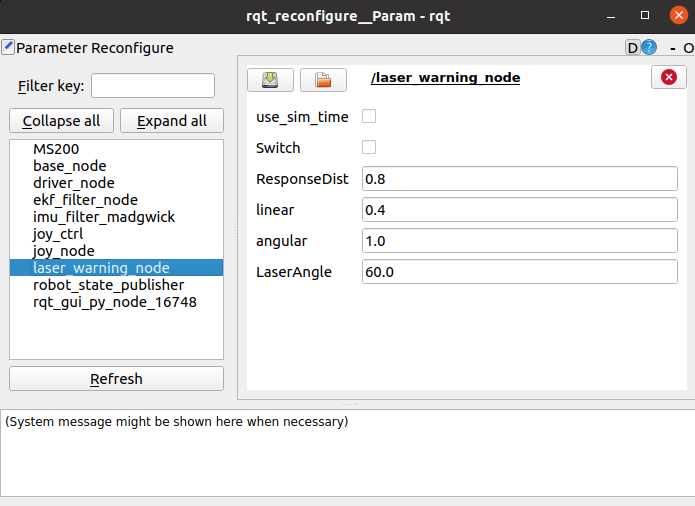Viewport: 695px width, 506px height.
Task: Expand all nodes in the tree
Action: (172, 121)
